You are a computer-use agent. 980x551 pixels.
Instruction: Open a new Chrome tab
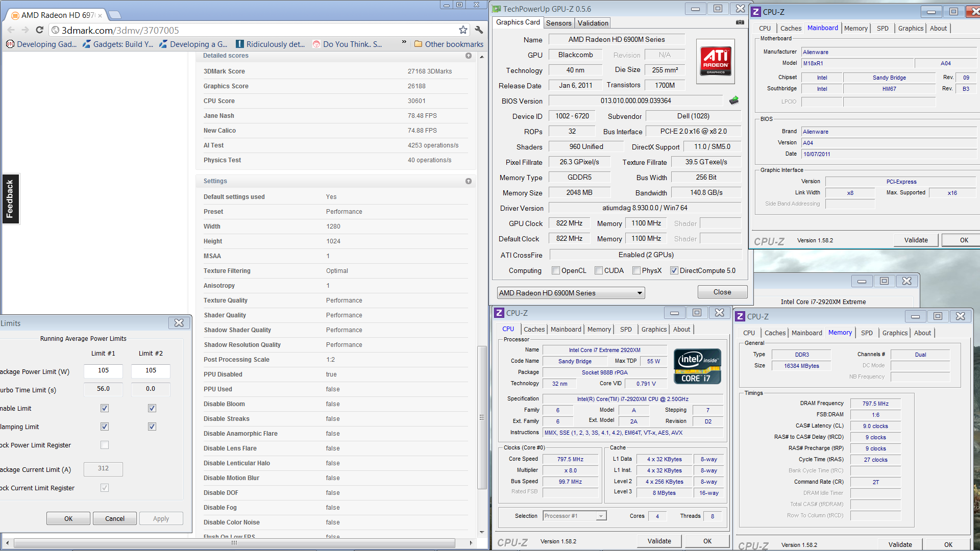(x=115, y=15)
